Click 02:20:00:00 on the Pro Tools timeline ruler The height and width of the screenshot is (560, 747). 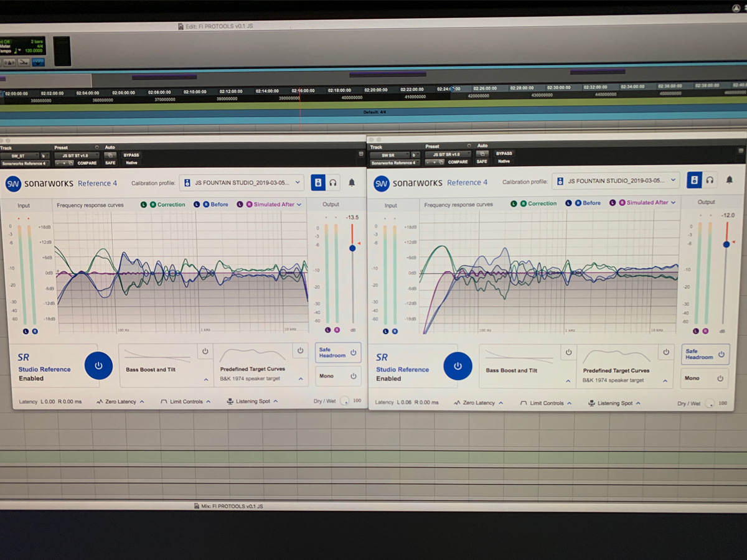[x=376, y=91]
